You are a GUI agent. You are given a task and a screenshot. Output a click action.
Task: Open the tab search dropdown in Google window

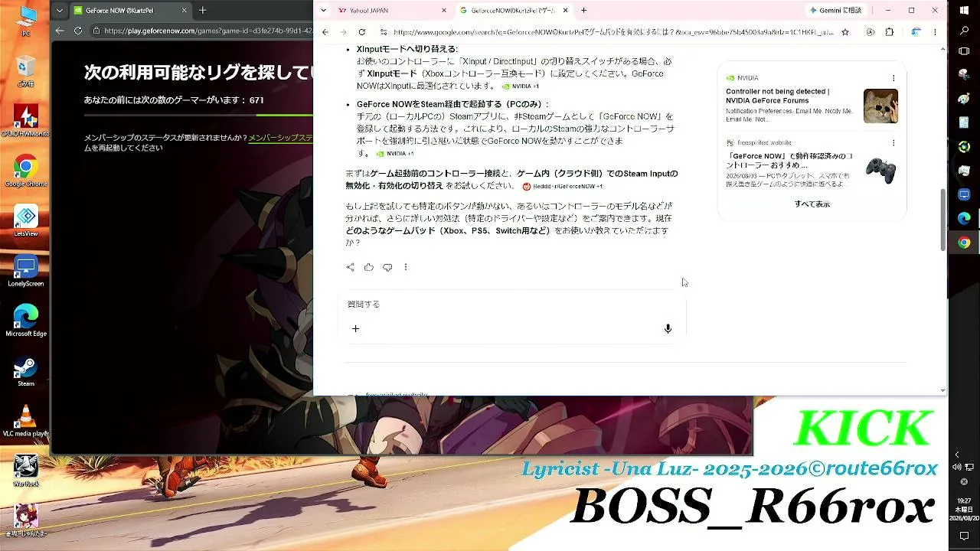click(x=324, y=11)
